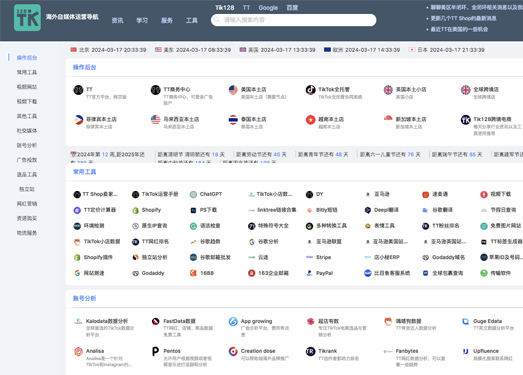This screenshot has width=523, height=375.
Task: Select the TT search tab
Action: pos(246,8)
